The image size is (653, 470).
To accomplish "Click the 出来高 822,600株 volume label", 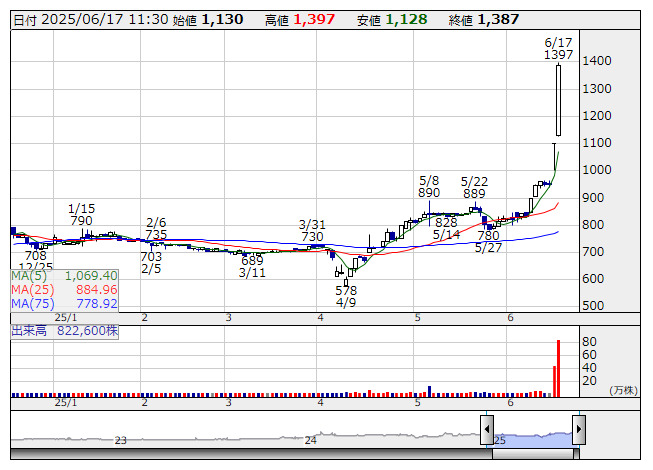I will [x=65, y=329].
